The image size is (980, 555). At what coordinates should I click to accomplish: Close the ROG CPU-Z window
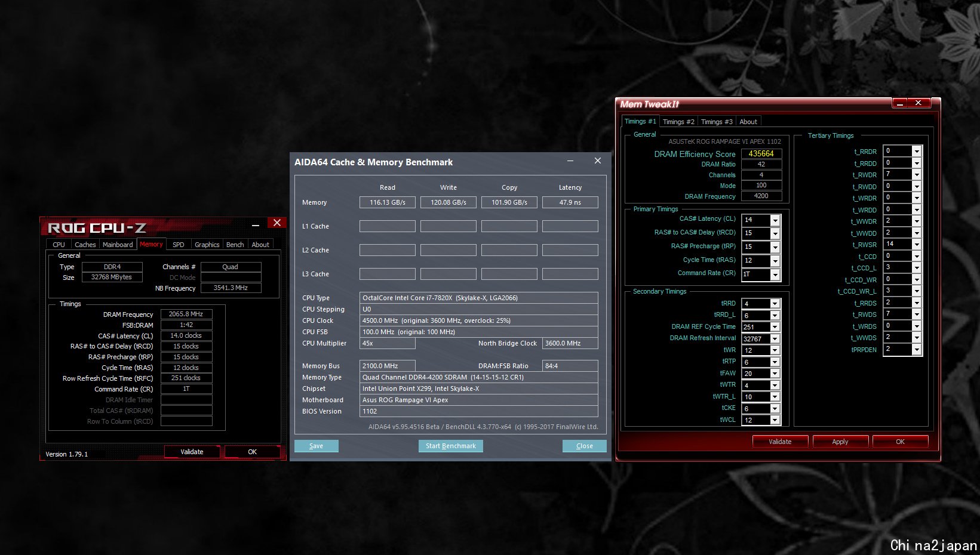pos(277,223)
